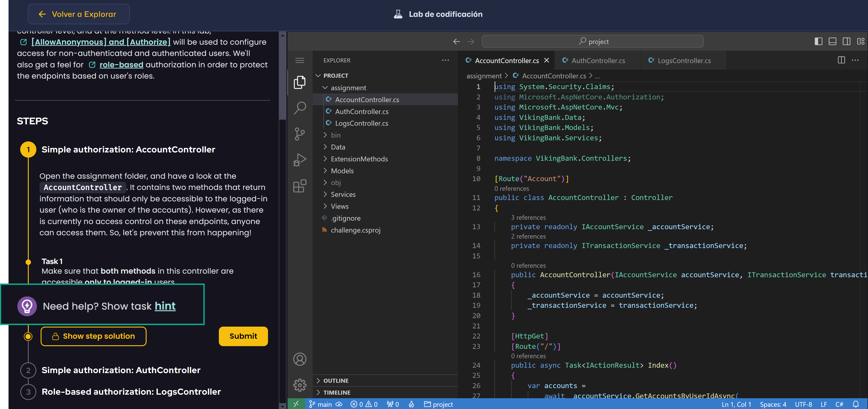Synchronize changes cloud icon in status bar

coord(339,404)
